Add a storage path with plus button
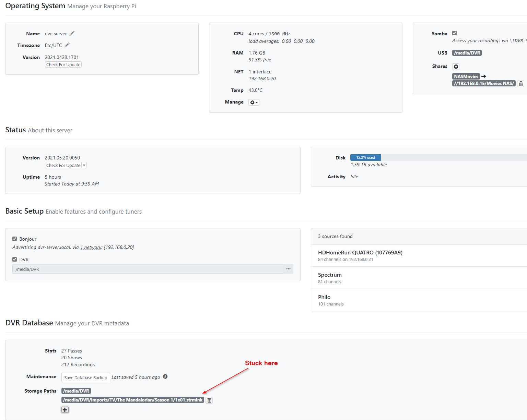The width and height of the screenshot is (527, 420). [65, 410]
